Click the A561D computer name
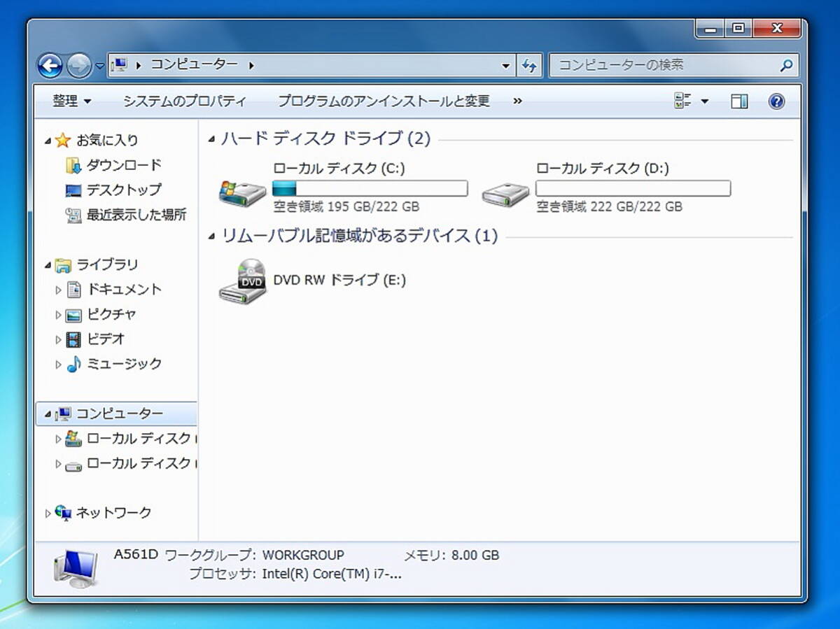 136,555
